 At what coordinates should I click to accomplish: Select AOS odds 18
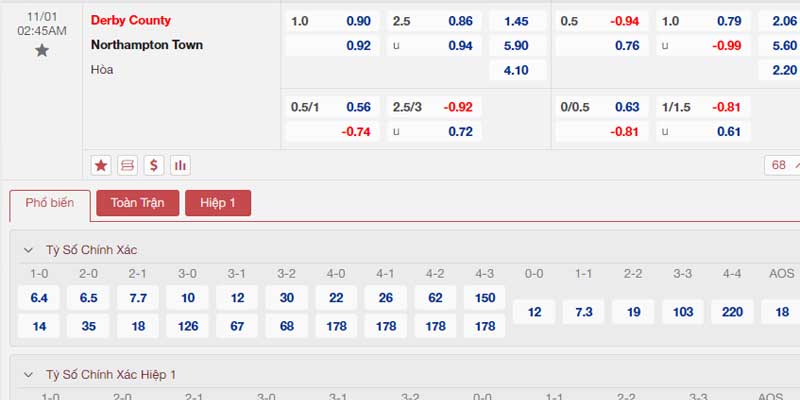782,312
